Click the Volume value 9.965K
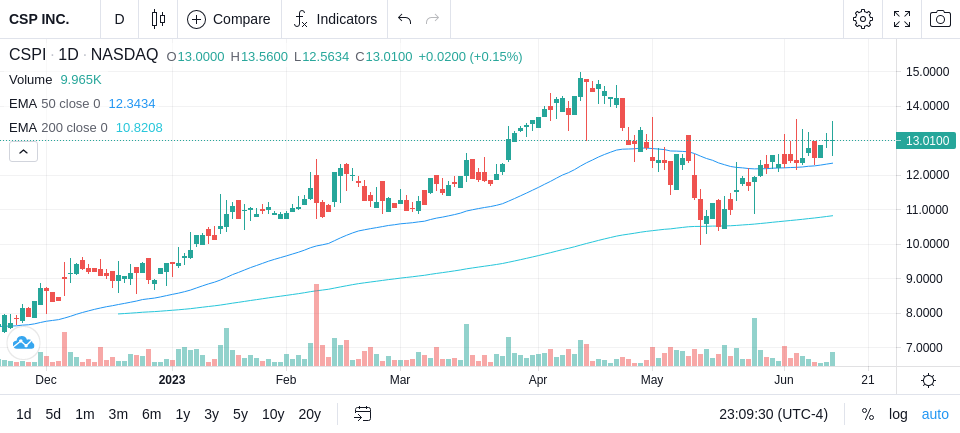 pos(81,80)
